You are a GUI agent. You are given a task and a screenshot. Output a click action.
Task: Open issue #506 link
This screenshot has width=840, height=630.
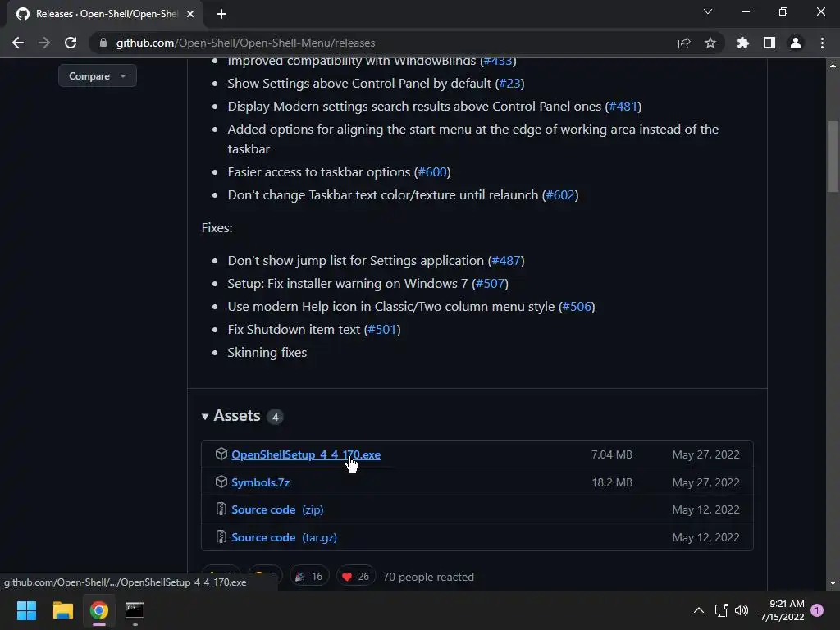[x=577, y=307]
